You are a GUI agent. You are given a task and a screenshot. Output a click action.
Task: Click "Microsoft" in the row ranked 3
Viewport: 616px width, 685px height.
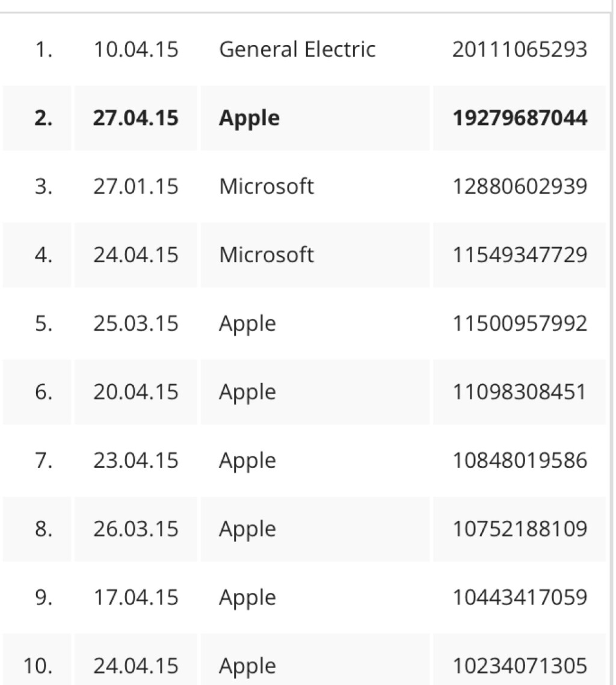click(x=266, y=186)
